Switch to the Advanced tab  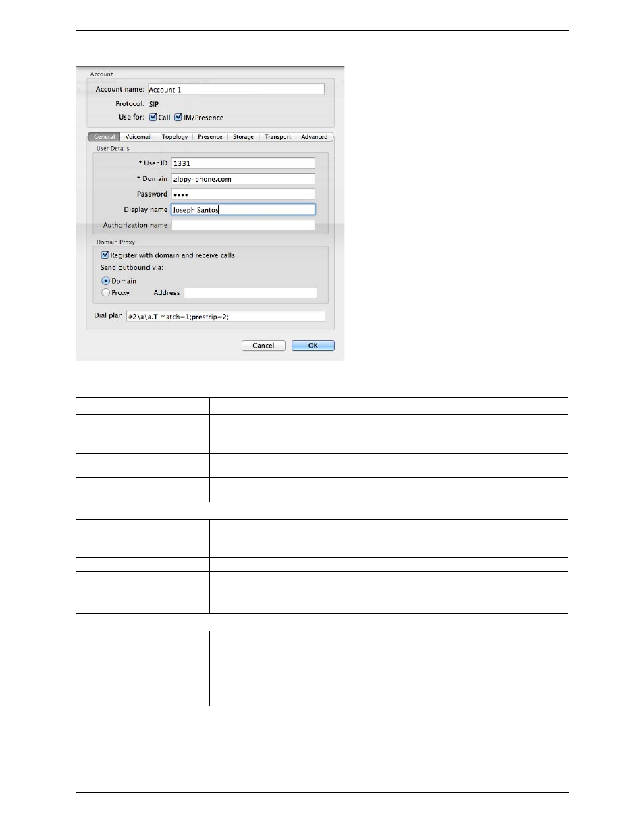click(314, 136)
